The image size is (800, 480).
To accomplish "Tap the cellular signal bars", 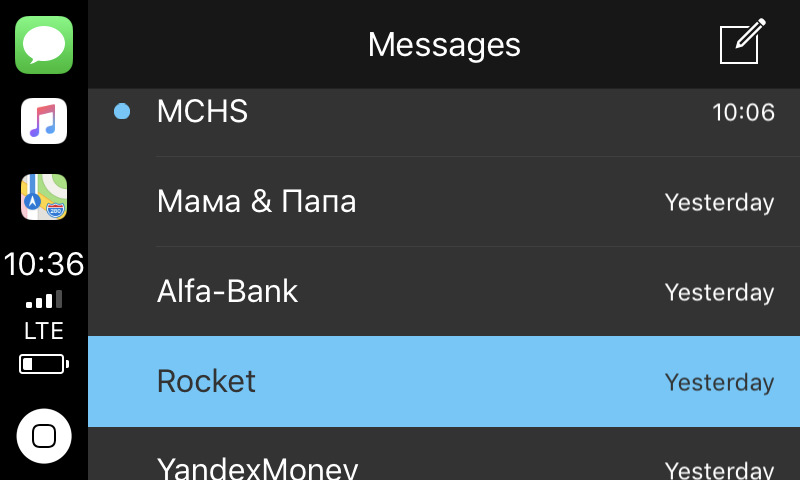I will pos(44,299).
